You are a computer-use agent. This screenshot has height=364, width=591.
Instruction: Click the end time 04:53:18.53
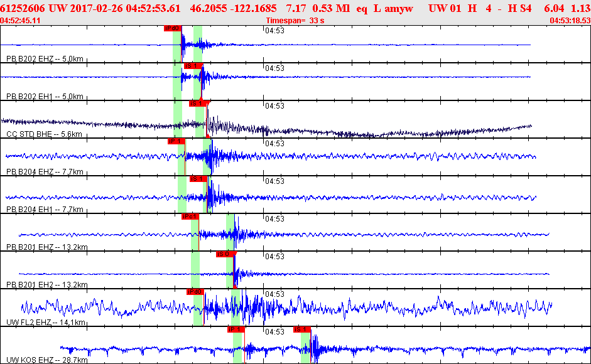tap(570, 20)
